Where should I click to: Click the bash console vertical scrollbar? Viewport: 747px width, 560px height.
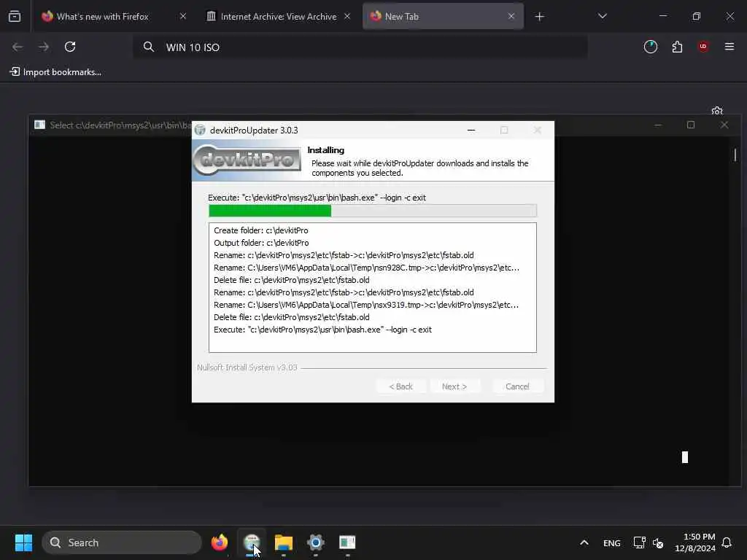[x=735, y=311]
